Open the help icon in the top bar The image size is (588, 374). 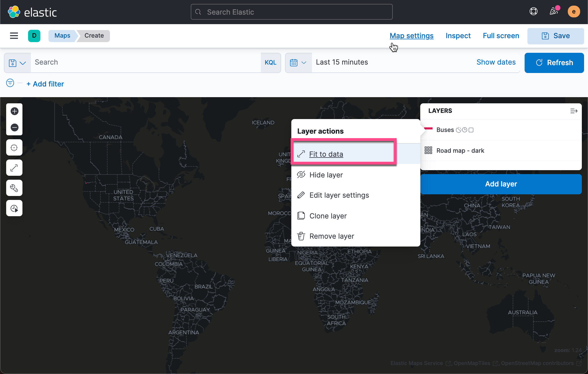point(533,12)
